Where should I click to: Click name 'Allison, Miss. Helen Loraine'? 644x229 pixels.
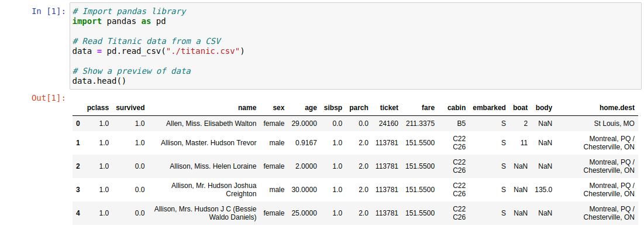[213, 166]
